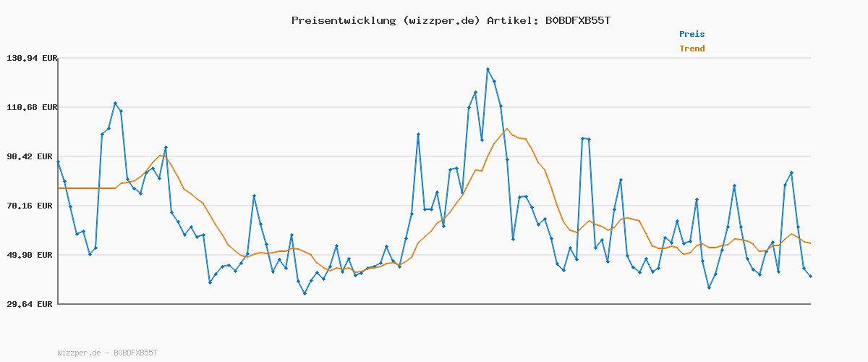Click 'Wizzper.de' in the bottom-left footer
Image resolution: width=868 pixels, height=362 pixels.
coord(79,353)
